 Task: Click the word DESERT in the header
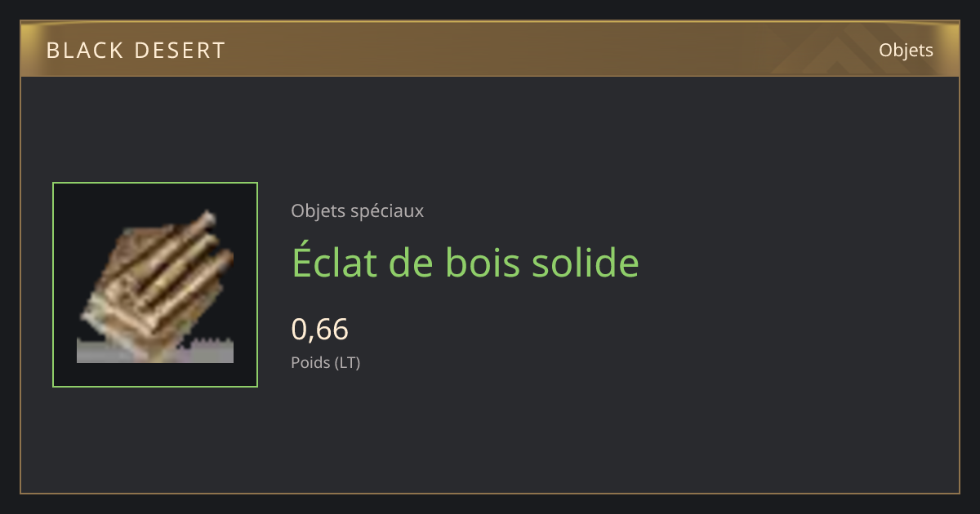click(x=180, y=51)
